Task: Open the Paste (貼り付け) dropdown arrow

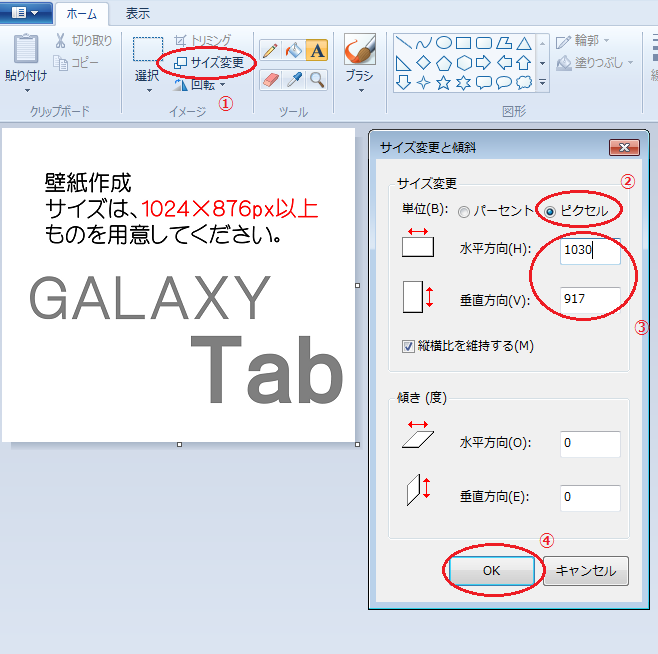Action: click(27, 90)
